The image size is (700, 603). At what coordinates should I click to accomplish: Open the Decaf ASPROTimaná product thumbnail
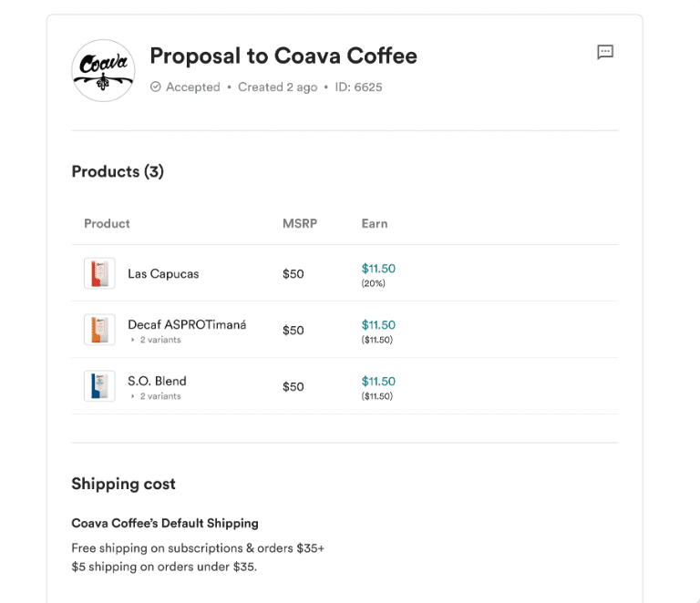coord(99,330)
